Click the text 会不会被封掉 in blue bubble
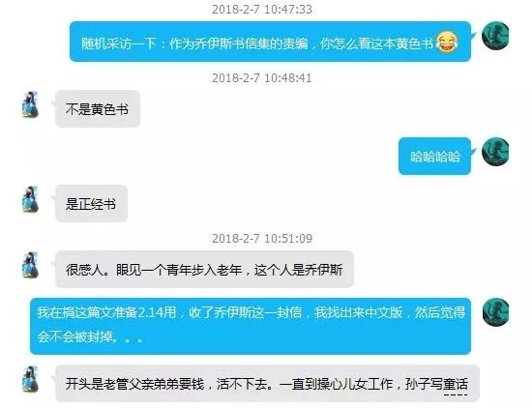This screenshot has height=408, width=532. [77, 336]
